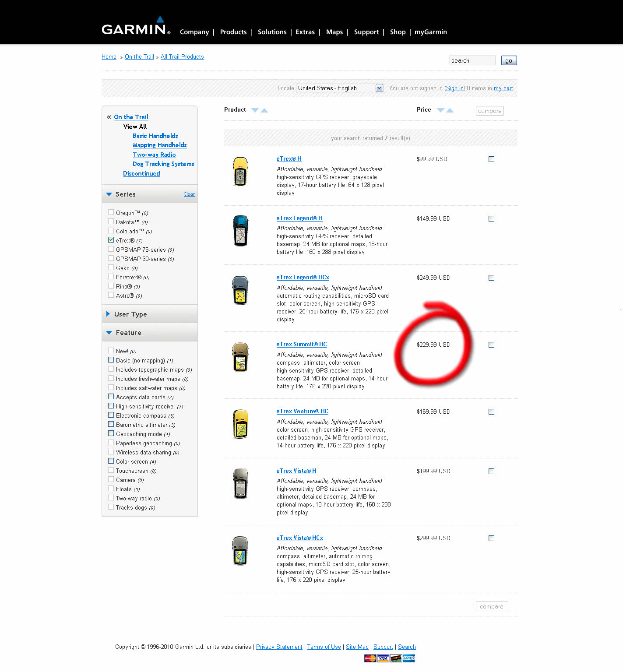This screenshot has height=672, width=623.
Task: Open the Privacy Statement link
Action: 279,647
